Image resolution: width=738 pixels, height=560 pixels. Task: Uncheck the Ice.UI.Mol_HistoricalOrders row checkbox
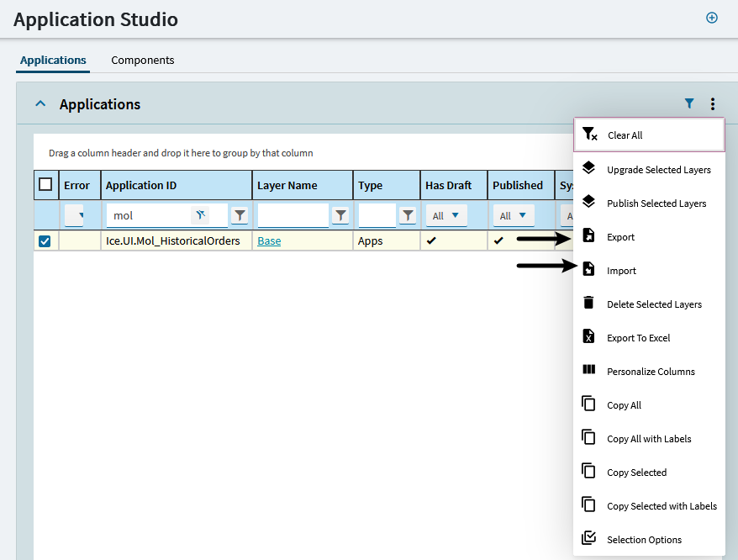pyautogui.click(x=45, y=241)
